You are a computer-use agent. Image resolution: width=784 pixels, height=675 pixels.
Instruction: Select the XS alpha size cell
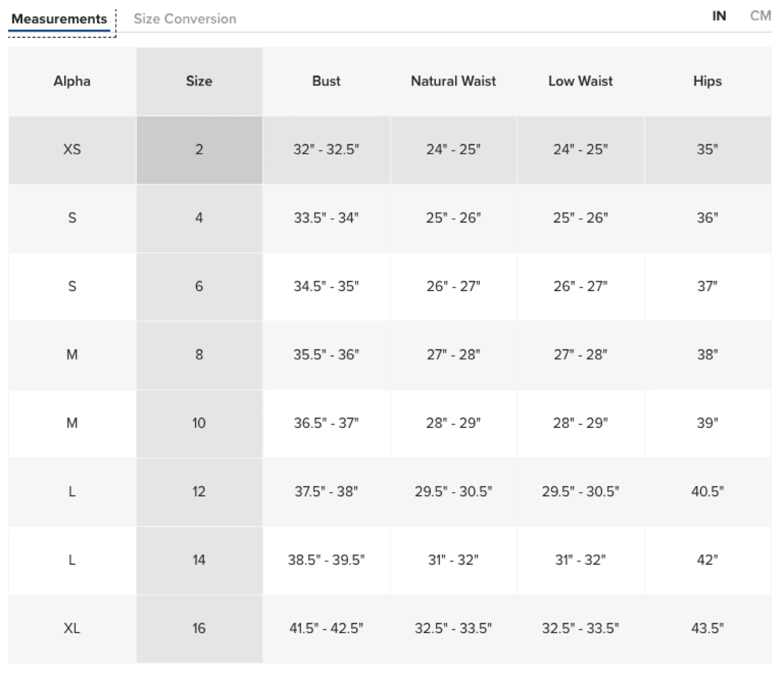(x=72, y=150)
